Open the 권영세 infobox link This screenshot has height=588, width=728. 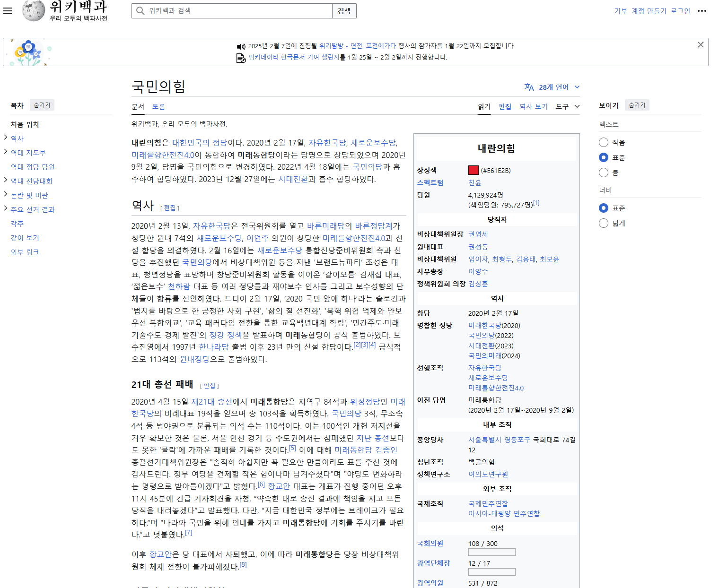(x=478, y=234)
